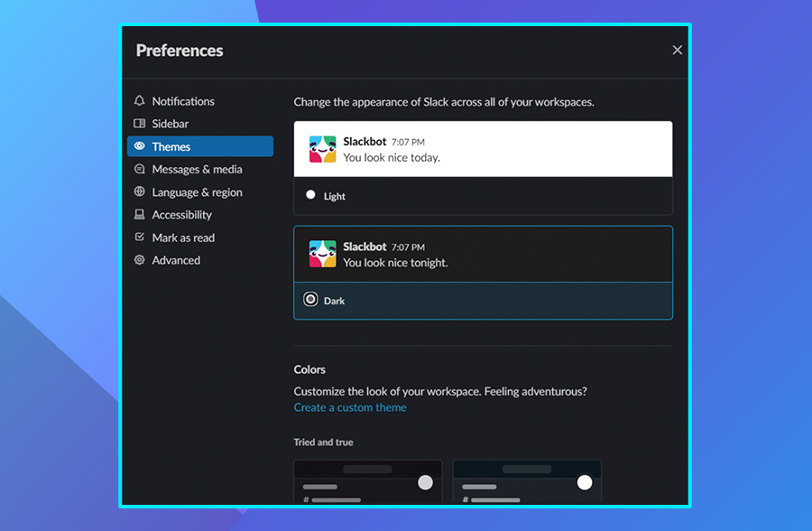Click the dark Slackbot message preview
Screen dimensions: 812x531
pos(484,254)
